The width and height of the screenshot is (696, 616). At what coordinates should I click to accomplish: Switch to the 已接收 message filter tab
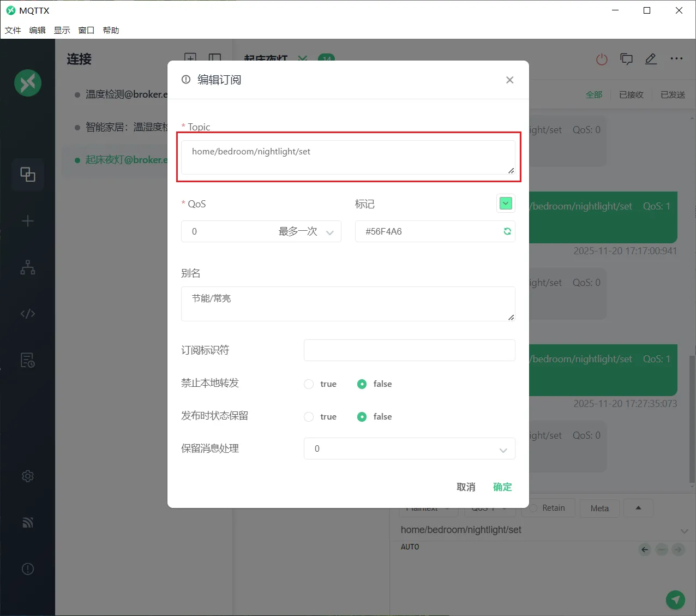tap(631, 94)
